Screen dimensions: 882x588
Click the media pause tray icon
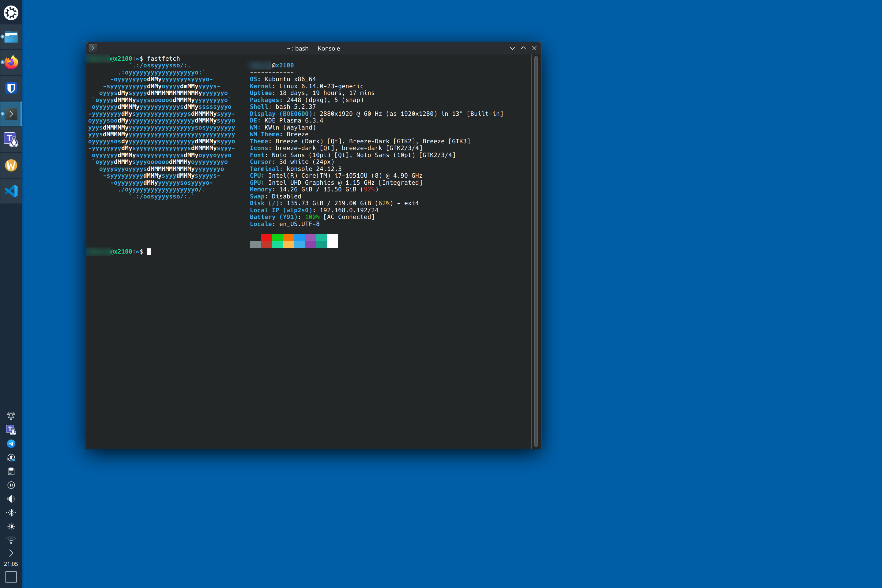tap(11, 485)
